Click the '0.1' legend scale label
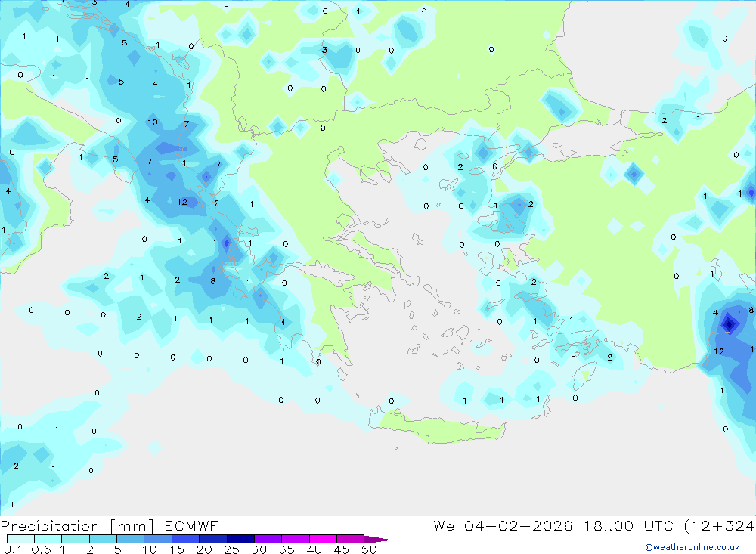Image resolution: width=756 pixels, height=554 pixels. [x=13, y=549]
